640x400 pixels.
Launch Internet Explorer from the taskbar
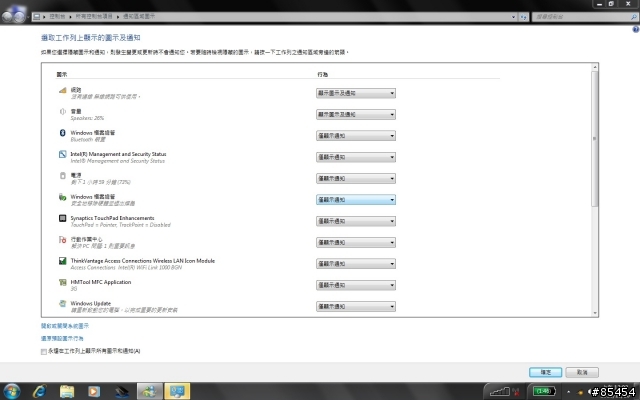point(40,391)
